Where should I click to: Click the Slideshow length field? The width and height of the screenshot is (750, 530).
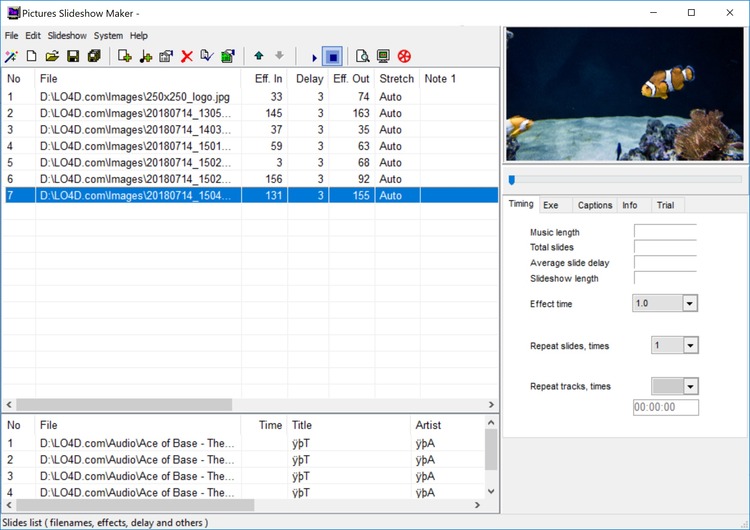(x=665, y=278)
